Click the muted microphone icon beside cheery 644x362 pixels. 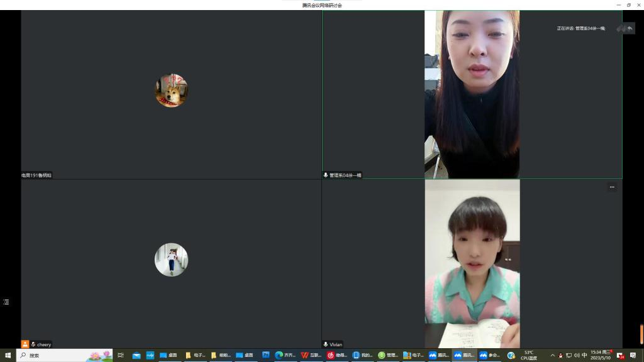(33, 344)
